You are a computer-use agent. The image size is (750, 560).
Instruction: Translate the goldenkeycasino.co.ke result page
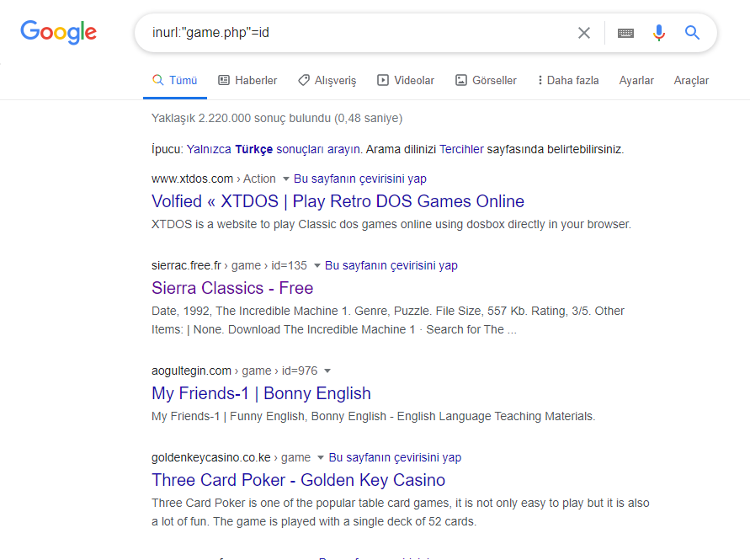395,457
